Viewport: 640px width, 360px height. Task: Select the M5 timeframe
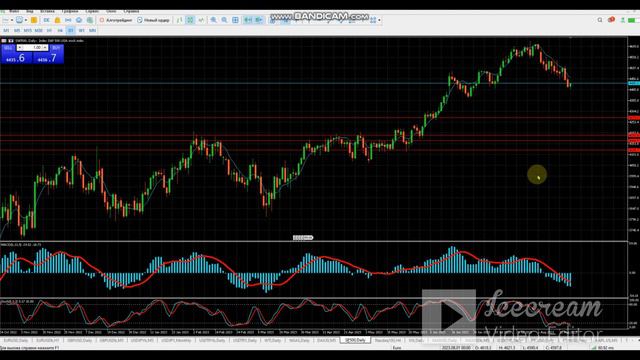[17, 31]
